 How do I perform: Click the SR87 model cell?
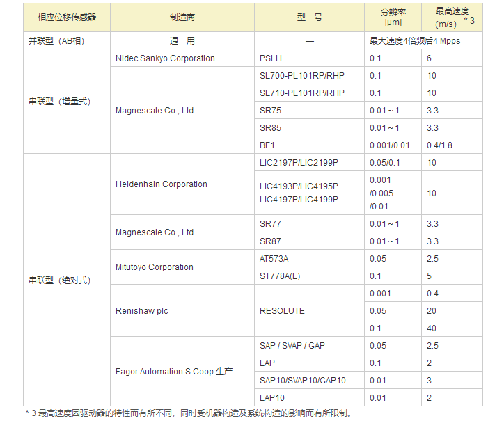coord(309,241)
